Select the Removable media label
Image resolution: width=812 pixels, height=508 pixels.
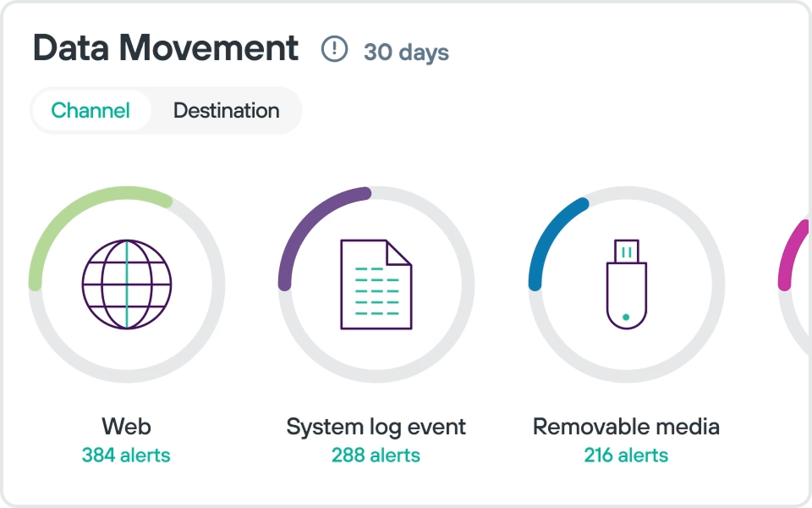(x=626, y=426)
